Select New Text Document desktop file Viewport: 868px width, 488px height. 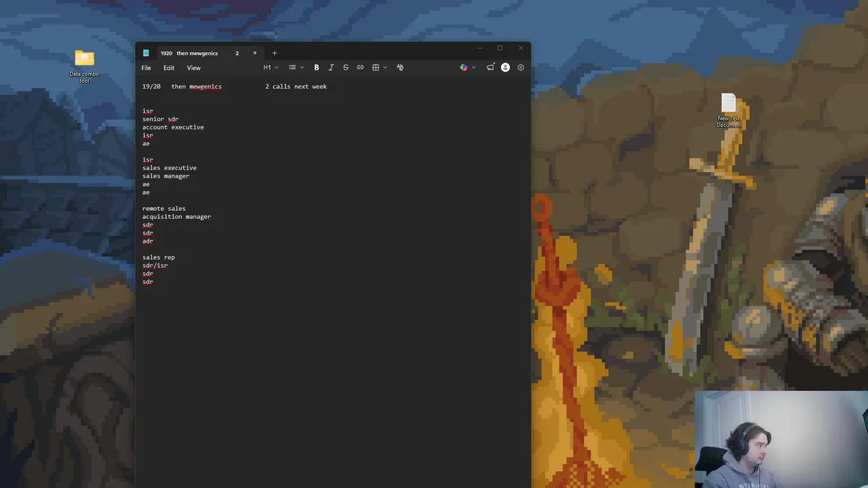click(729, 110)
